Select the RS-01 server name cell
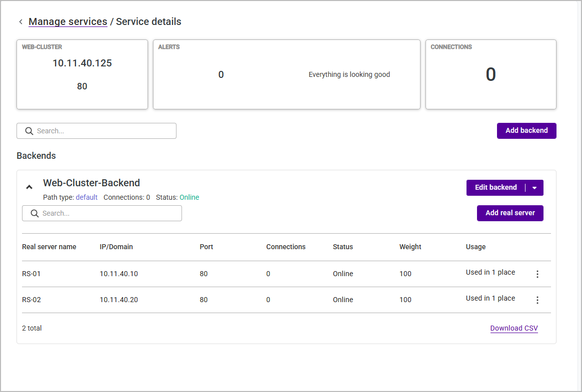Screen dimensions: 582x392 coord(31,274)
